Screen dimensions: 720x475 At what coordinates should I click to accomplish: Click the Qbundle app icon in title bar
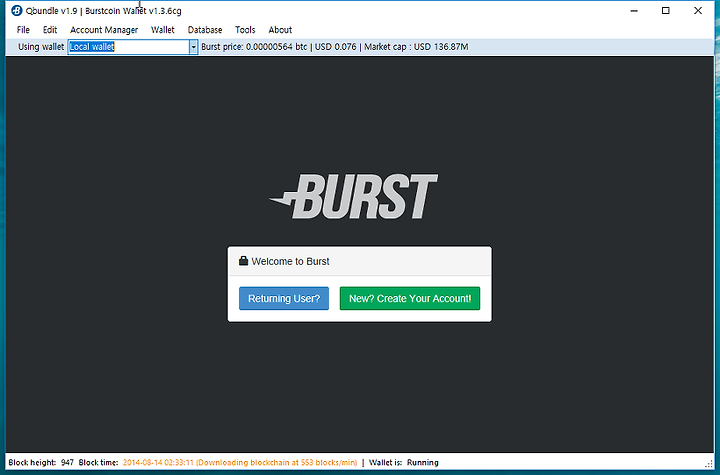(17, 11)
